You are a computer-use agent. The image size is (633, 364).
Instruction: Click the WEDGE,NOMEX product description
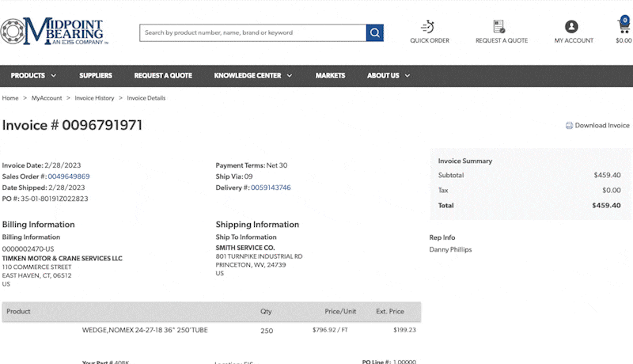[x=145, y=330]
